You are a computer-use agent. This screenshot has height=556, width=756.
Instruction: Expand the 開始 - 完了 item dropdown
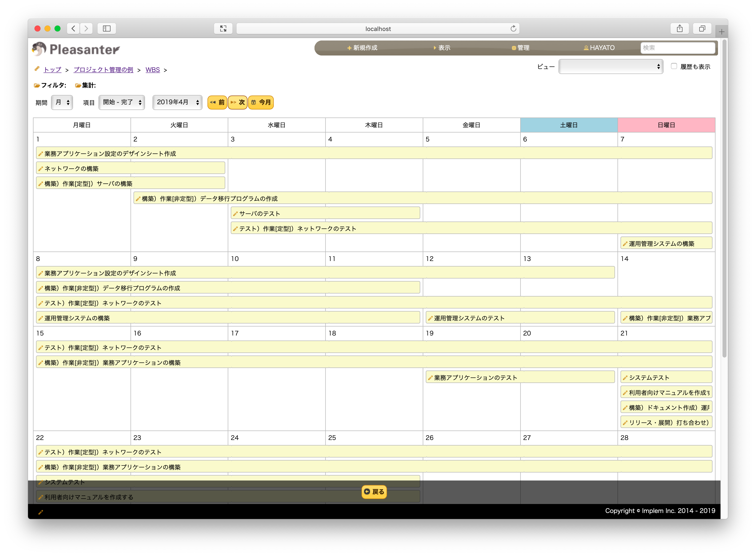coord(120,103)
